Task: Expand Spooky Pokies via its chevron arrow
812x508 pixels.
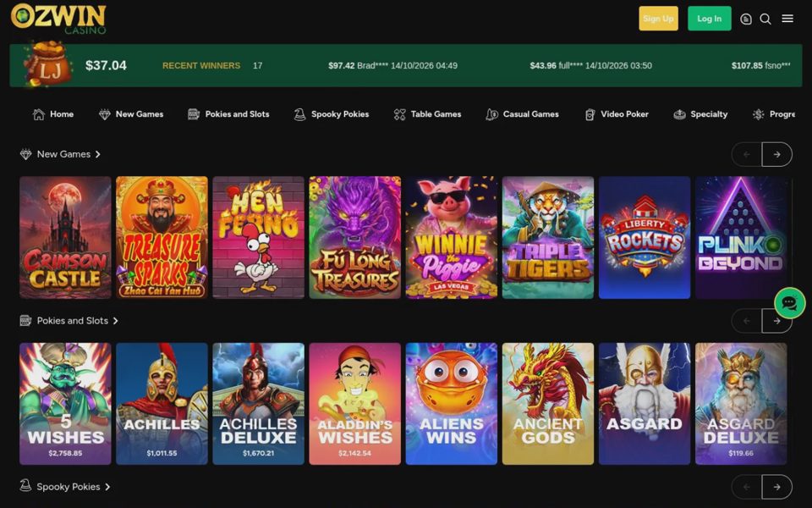Action: 107,487
